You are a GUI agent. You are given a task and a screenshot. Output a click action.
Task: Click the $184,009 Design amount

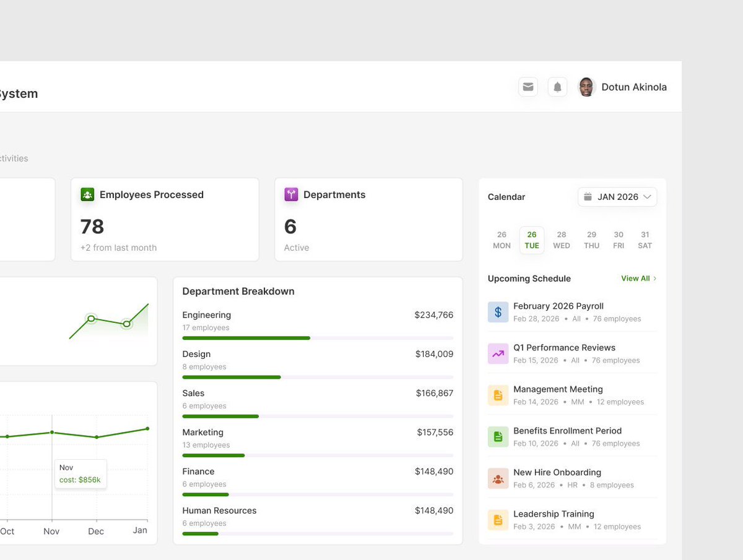point(435,354)
